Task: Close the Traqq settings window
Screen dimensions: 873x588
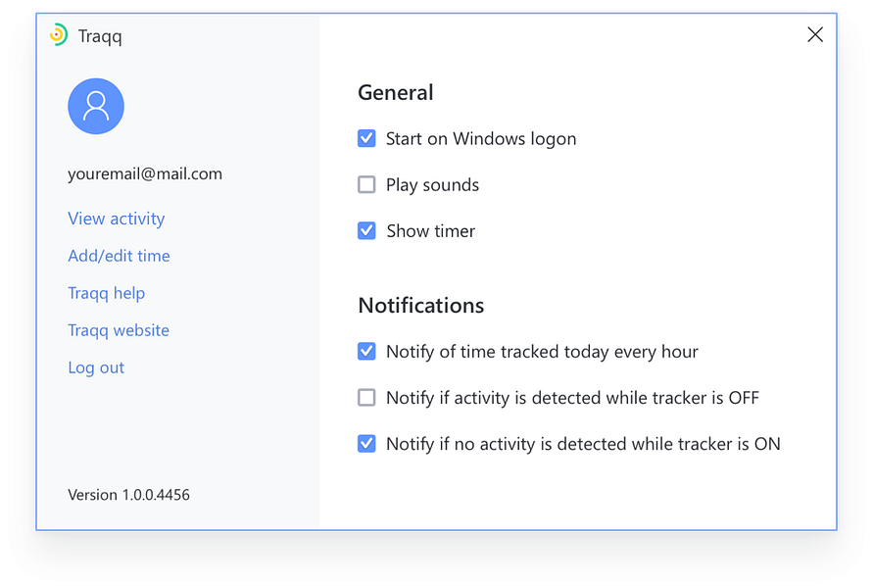Action: point(815,35)
